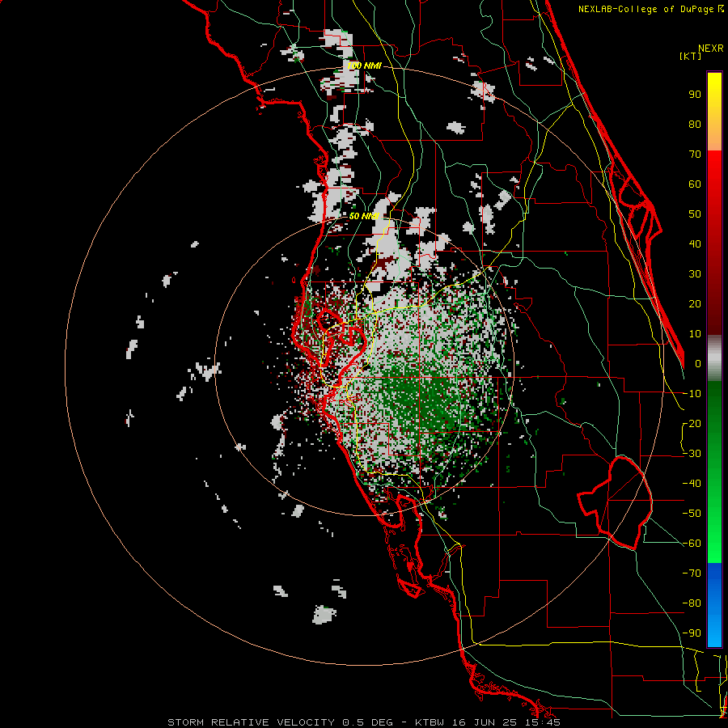Screen dimensions: 728x728
Task: Click the positive 40 scale value
Action: coord(695,244)
